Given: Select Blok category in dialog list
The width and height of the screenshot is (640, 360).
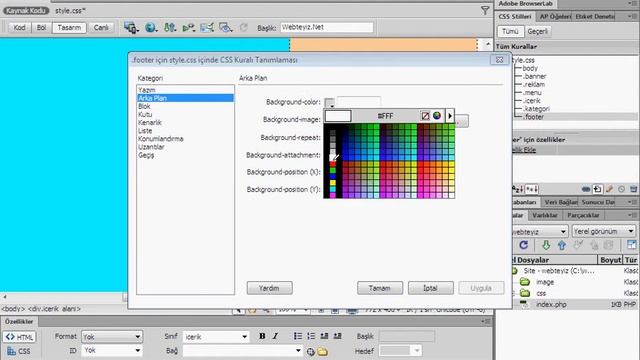Looking at the screenshot, I should [144, 106].
